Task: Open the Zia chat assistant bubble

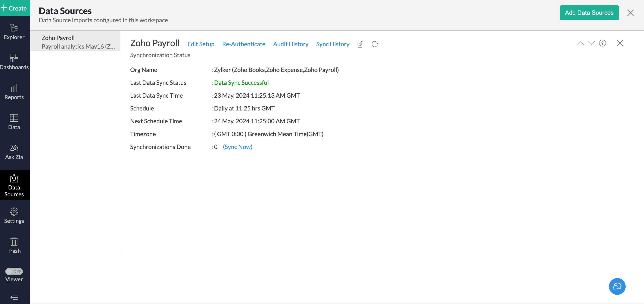Action: [x=617, y=286]
